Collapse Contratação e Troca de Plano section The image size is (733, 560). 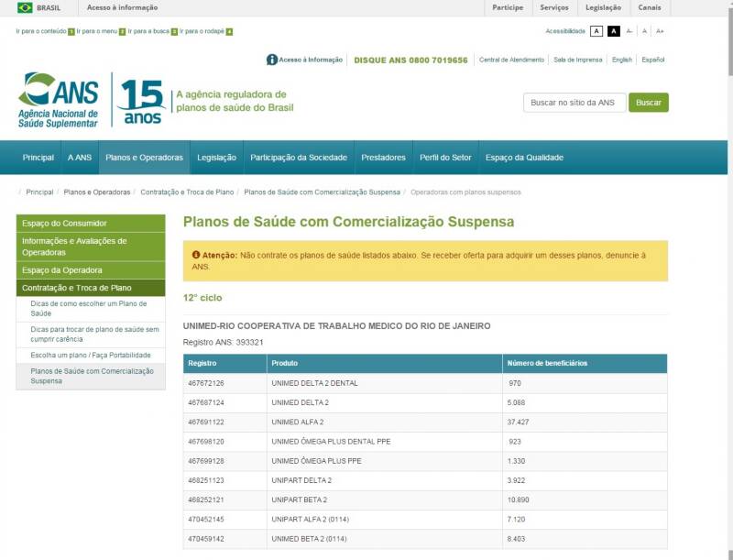coord(91,288)
